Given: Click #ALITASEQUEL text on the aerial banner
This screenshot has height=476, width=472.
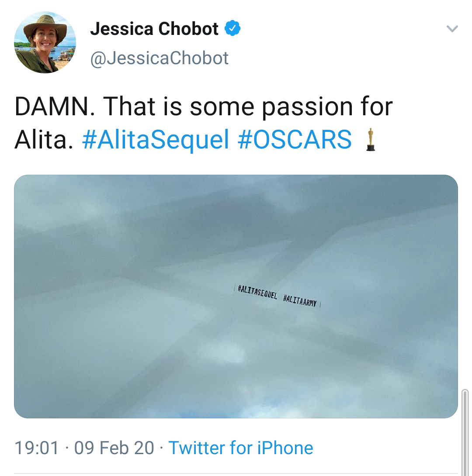Looking at the screenshot, I should click(x=257, y=293).
